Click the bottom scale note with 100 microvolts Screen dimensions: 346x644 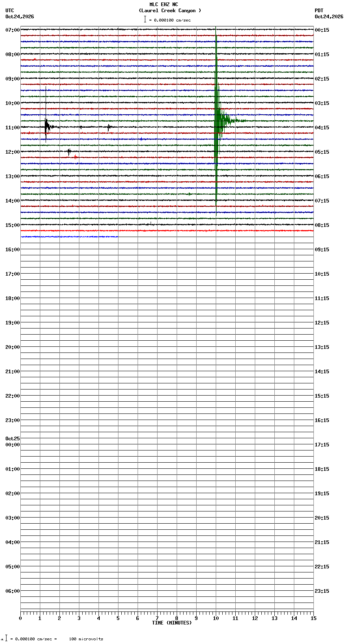point(53,639)
